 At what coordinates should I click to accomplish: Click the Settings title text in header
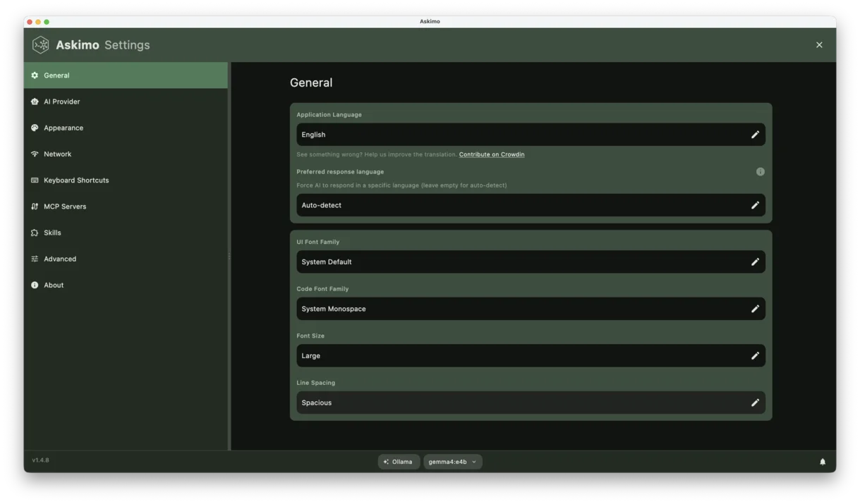point(127,44)
